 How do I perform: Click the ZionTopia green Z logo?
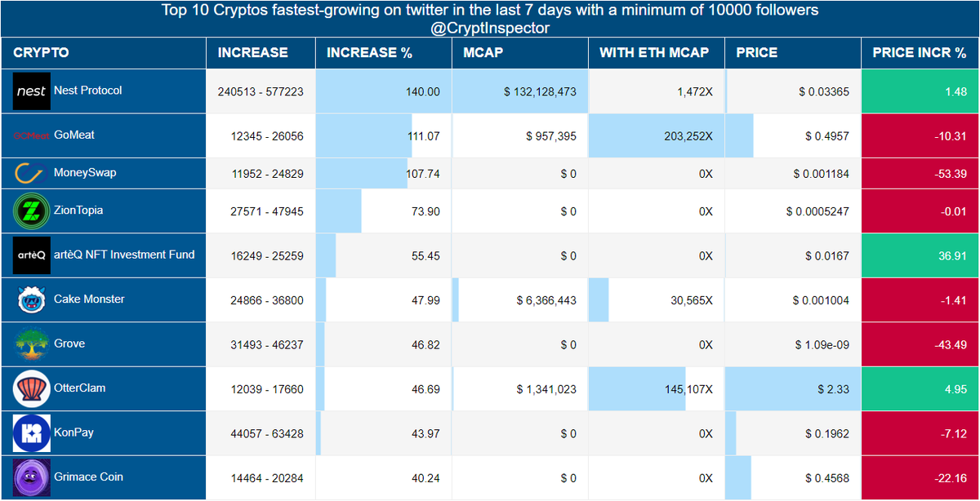click(x=31, y=211)
